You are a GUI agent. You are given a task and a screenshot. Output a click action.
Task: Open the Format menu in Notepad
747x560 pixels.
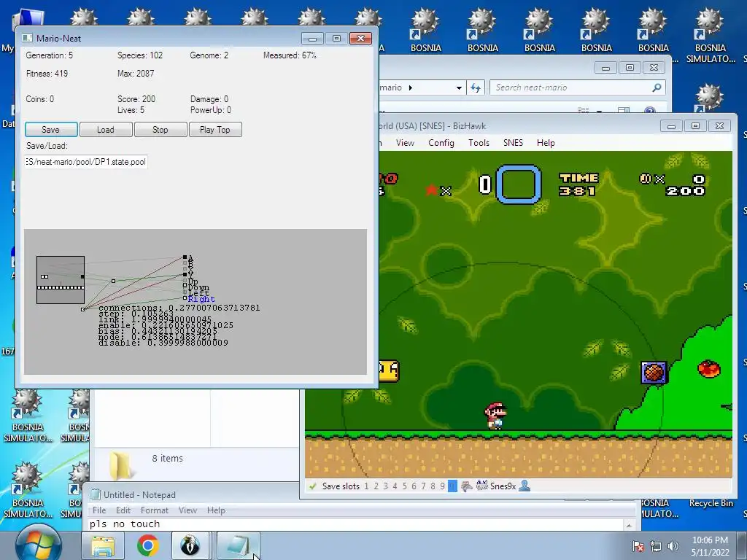click(155, 510)
